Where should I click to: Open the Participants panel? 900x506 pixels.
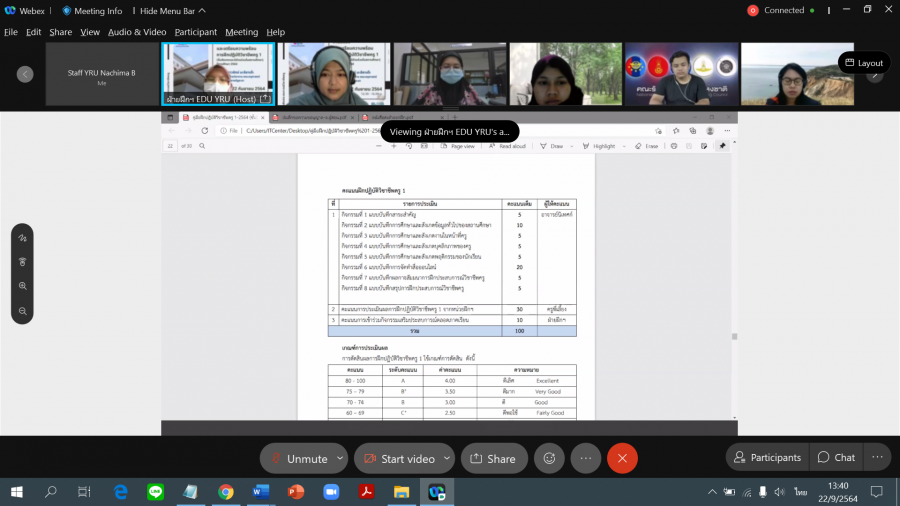(x=766, y=457)
